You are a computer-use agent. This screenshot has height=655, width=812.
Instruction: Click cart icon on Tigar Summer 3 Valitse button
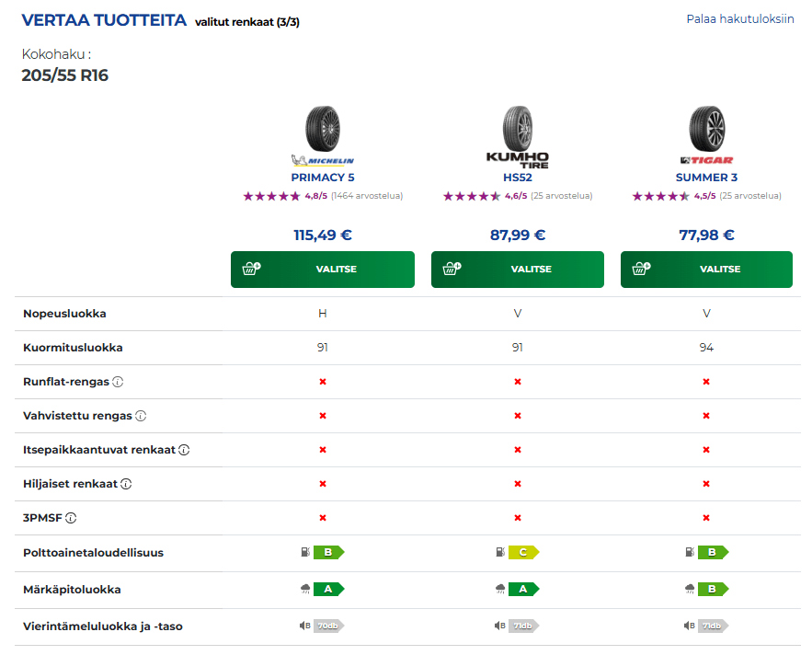tap(641, 269)
